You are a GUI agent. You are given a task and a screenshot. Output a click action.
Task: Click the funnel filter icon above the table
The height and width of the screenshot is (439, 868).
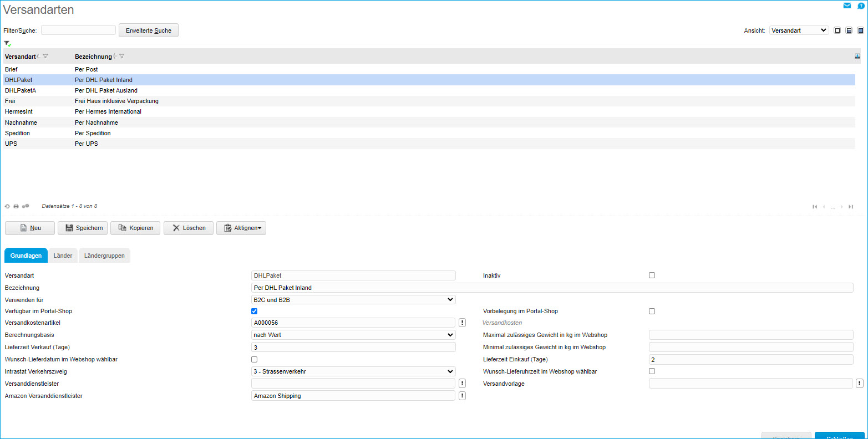tap(7, 43)
